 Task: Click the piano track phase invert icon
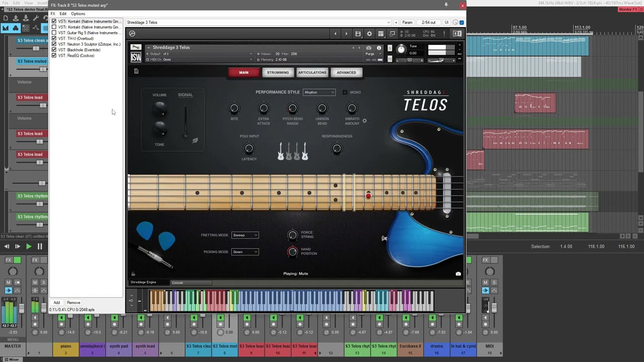[61, 332]
